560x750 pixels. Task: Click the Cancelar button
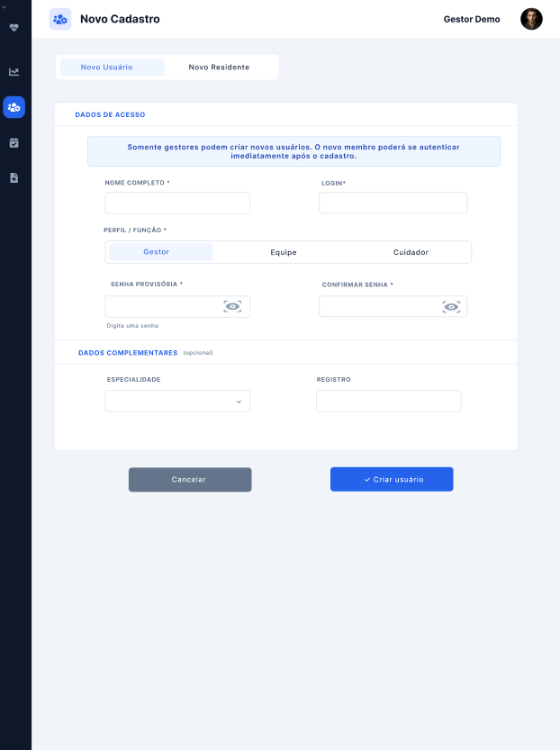tap(190, 479)
